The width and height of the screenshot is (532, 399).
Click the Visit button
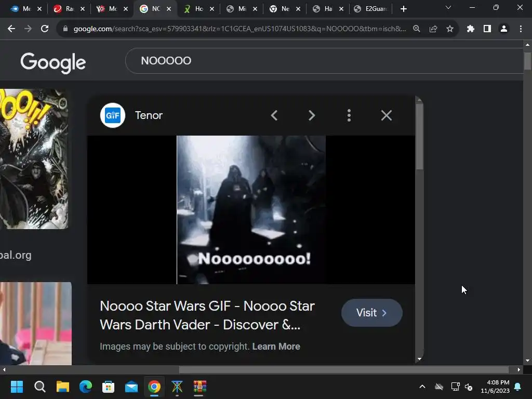pos(372,312)
